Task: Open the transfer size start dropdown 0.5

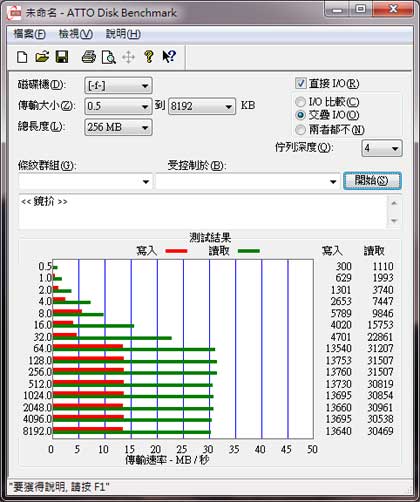Action: coord(118,106)
